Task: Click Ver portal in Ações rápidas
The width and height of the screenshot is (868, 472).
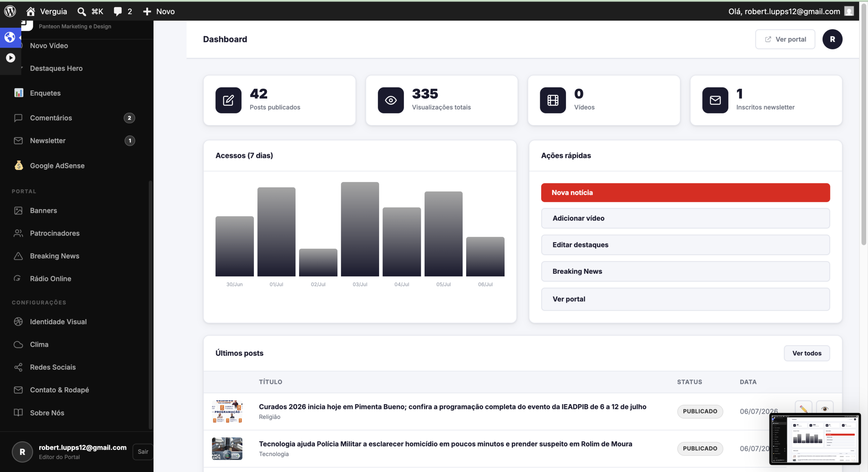Action: tap(685, 299)
